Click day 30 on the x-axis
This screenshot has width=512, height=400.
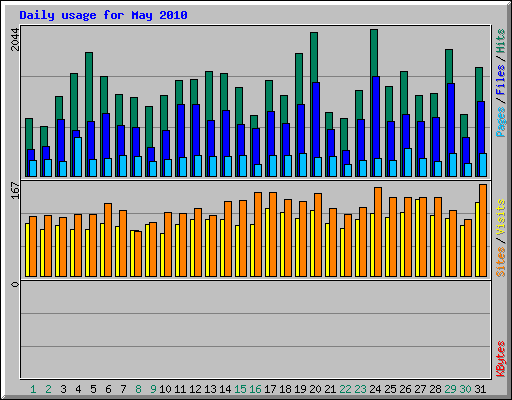click(465, 389)
